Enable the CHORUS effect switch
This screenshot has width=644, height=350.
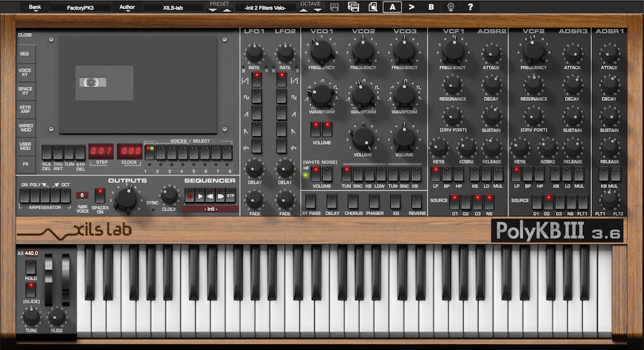coord(353,201)
